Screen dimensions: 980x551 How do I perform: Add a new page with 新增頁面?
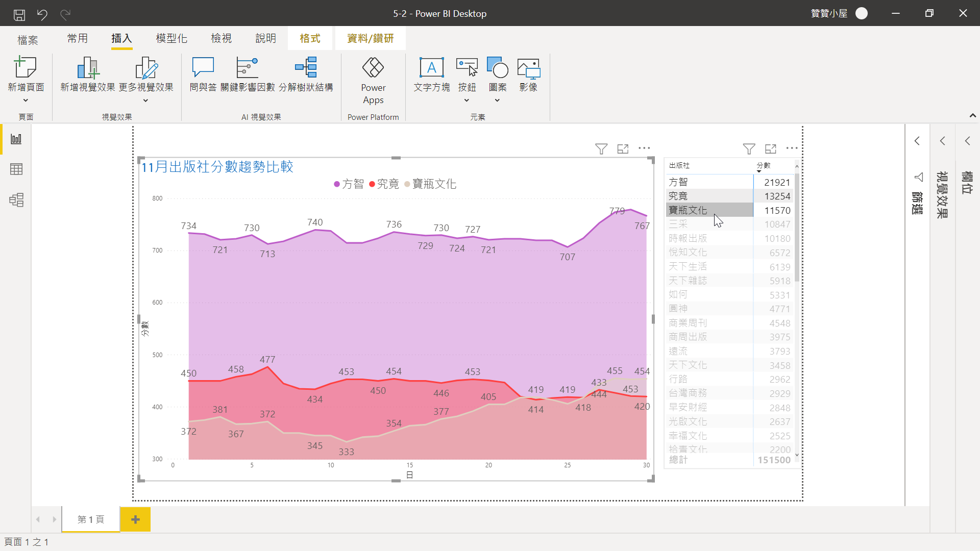(26, 79)
